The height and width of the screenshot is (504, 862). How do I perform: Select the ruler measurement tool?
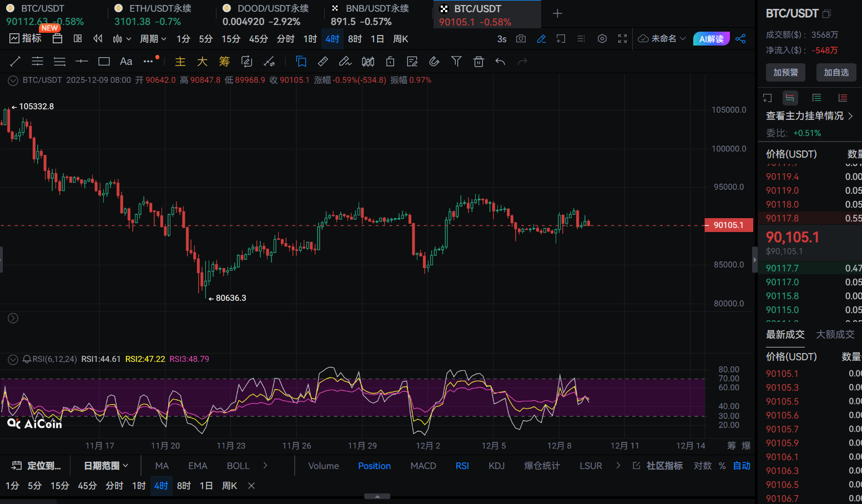(x=322, y=62)
